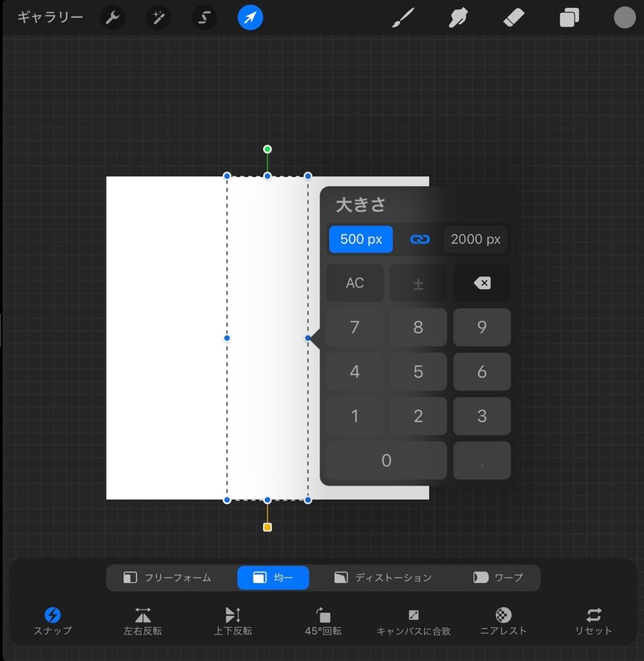This screenshot has height=661, width=644.
Task: Select the Brush tool
Action: click(x=403, y=18)
